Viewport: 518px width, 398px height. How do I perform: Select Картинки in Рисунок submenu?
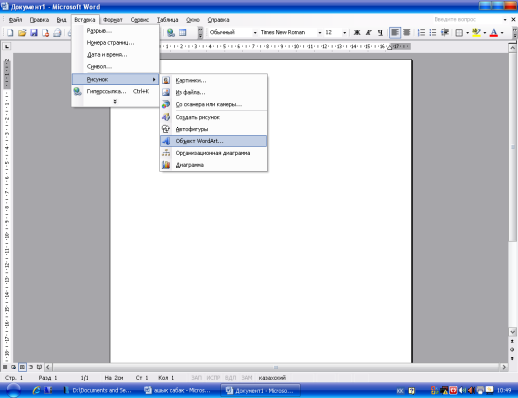(214, 80)
